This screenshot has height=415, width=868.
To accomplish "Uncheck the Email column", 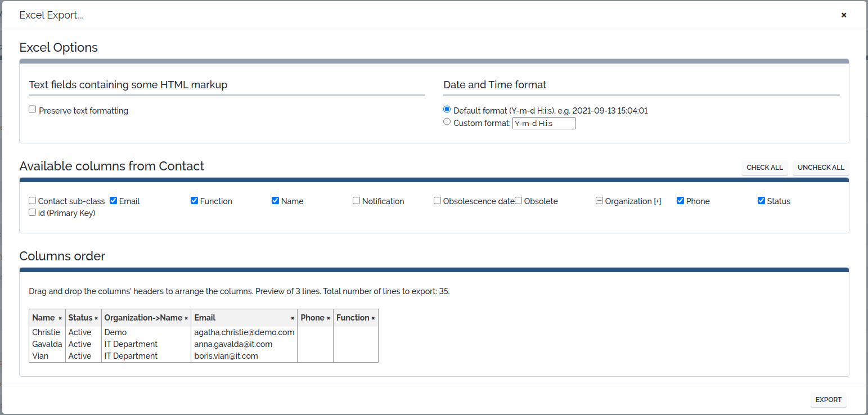I will click(113, 200).
